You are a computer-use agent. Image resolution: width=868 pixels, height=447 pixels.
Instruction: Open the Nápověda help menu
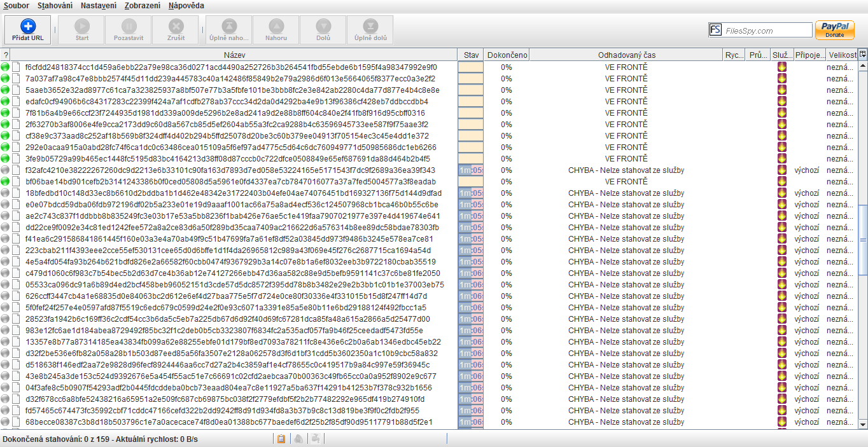pyautogui.click(x=186, y=6)
